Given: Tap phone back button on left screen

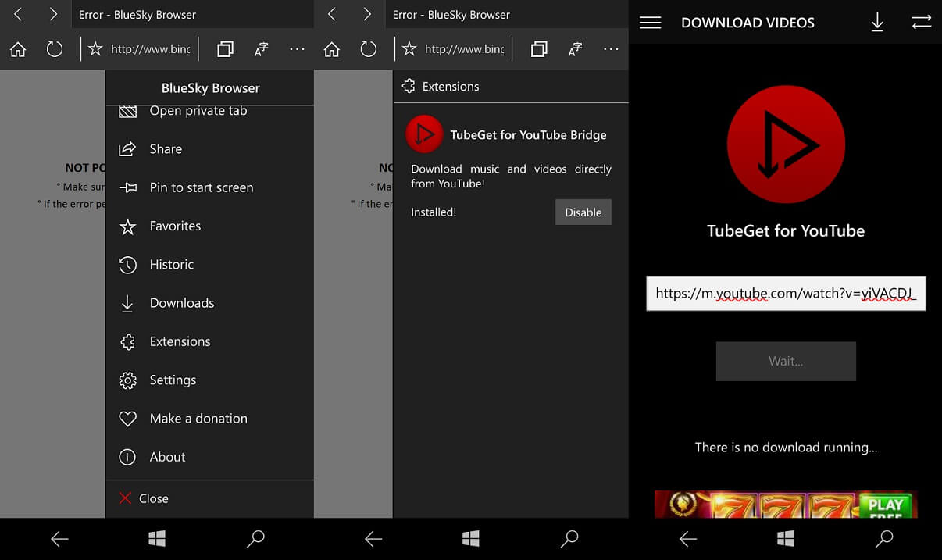Looking at the screenshot, I should [59, 538].
